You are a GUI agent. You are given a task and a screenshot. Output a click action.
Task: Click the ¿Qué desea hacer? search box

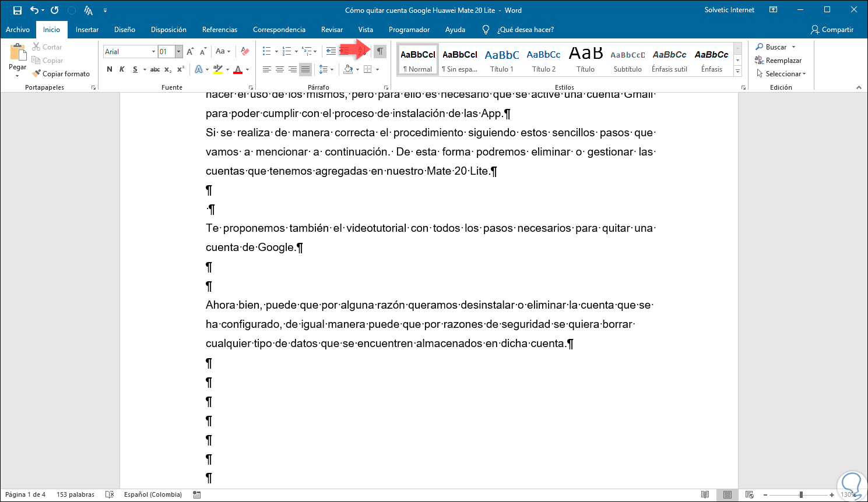coord(525,30)
